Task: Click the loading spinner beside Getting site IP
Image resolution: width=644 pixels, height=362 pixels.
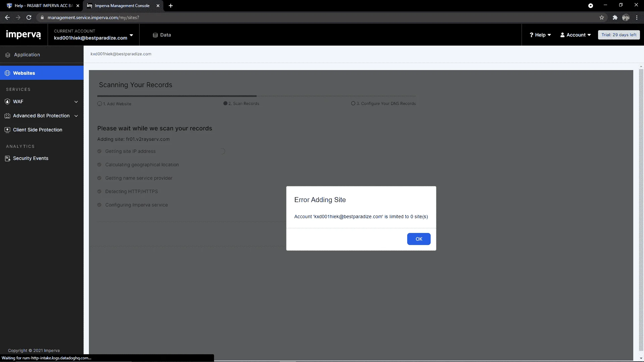Action: (x=222, y=152)
